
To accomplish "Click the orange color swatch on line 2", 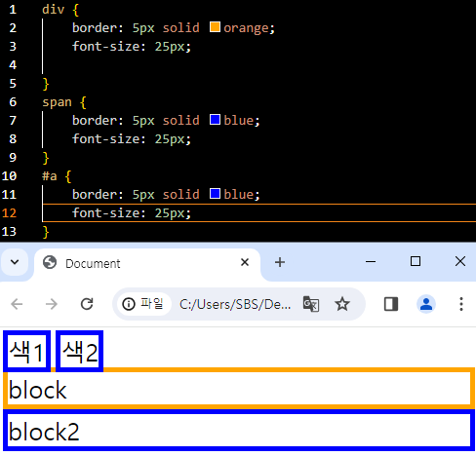I will coord(215,27).
